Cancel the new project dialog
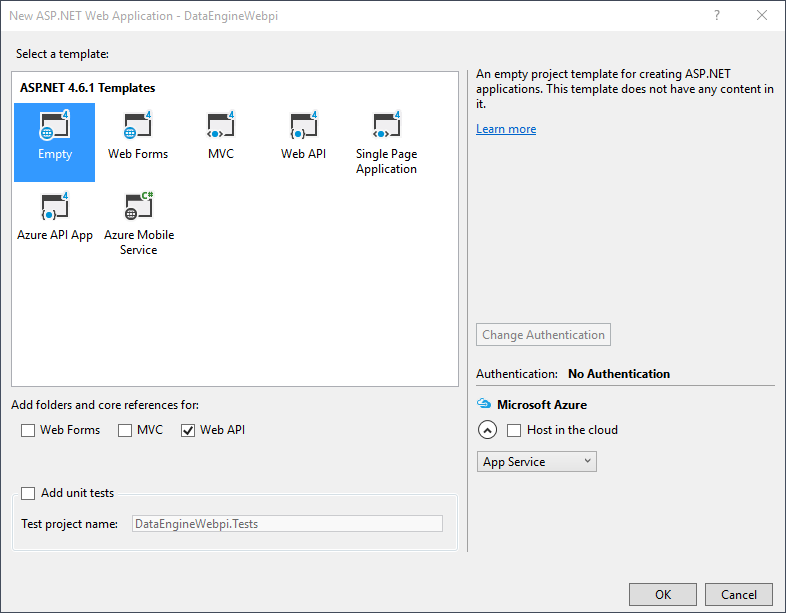 pyautogui.click(x=739, y=594)
